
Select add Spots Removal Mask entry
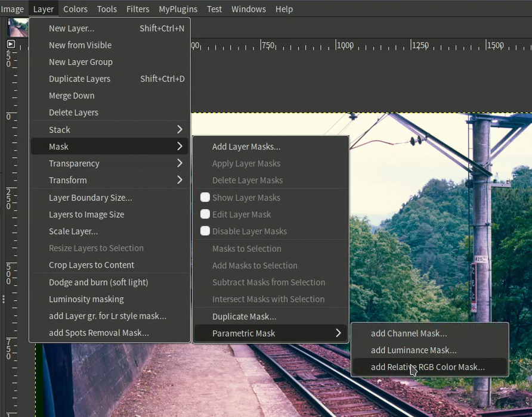[99, 332]
